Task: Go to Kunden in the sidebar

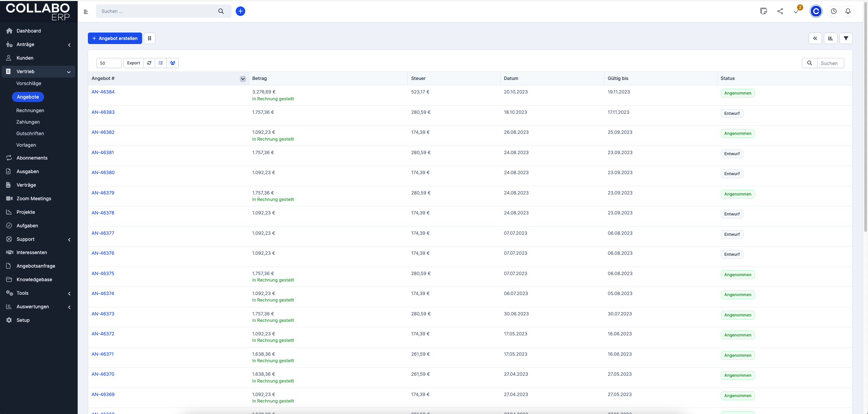Action: 25,58
